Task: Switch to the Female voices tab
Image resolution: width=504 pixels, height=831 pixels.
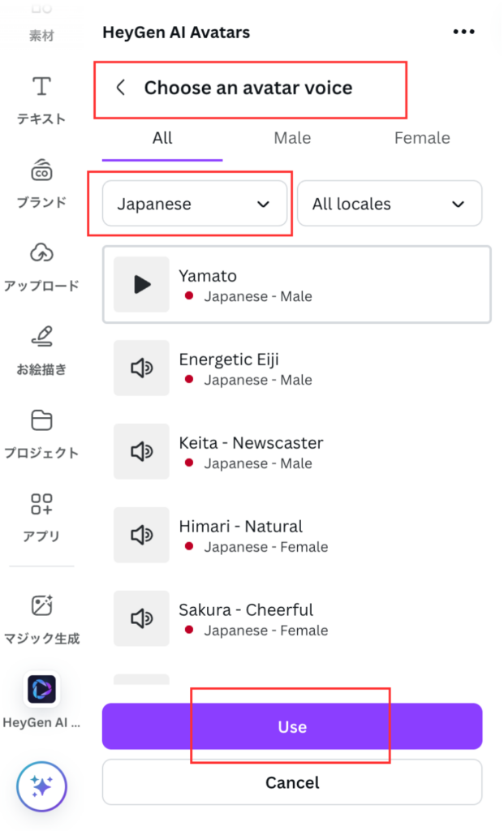Action: click(x=422, y=138)
